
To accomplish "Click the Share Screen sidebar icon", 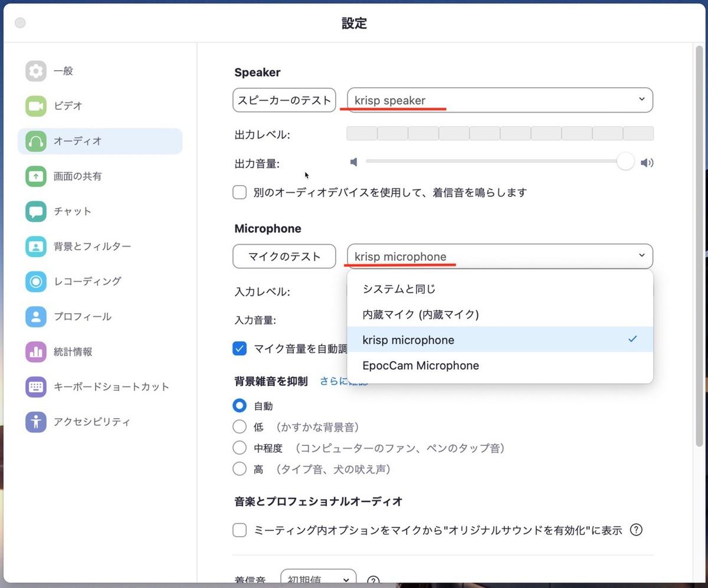I will point(36,176).
